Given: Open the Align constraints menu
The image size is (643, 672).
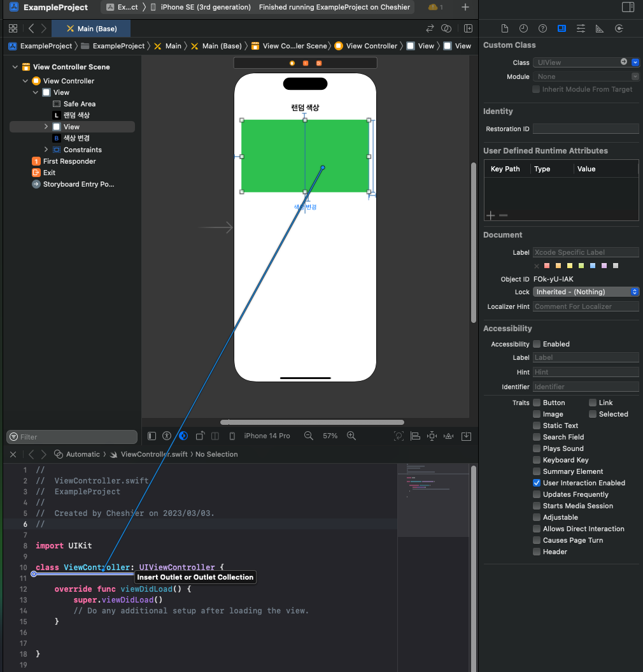Looking at the screenshot, I should pos(415,436).
